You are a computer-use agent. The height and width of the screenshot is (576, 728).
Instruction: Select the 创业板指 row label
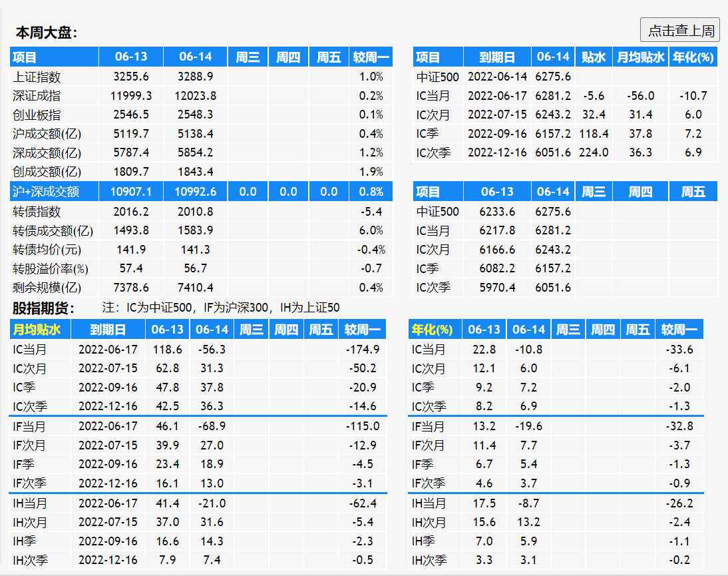[37, 115]
